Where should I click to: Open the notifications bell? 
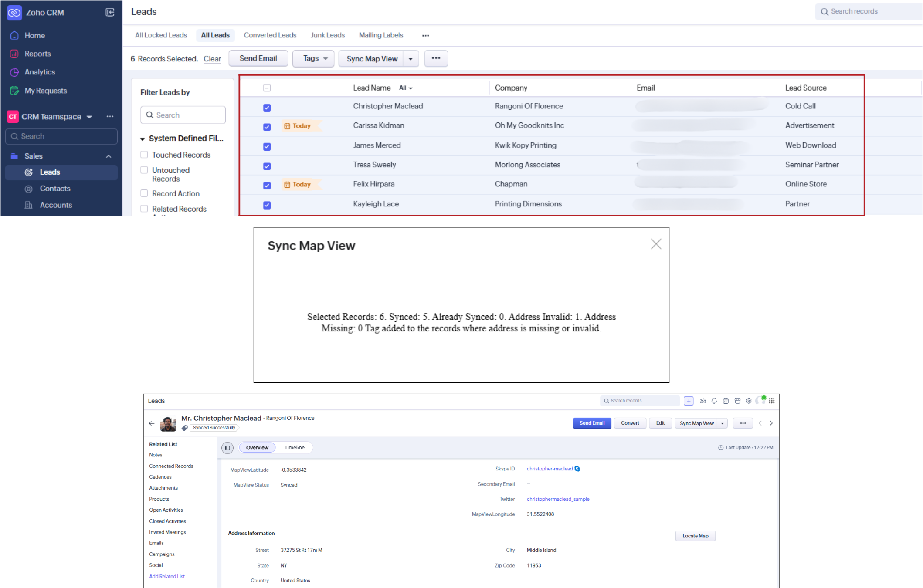714,401
